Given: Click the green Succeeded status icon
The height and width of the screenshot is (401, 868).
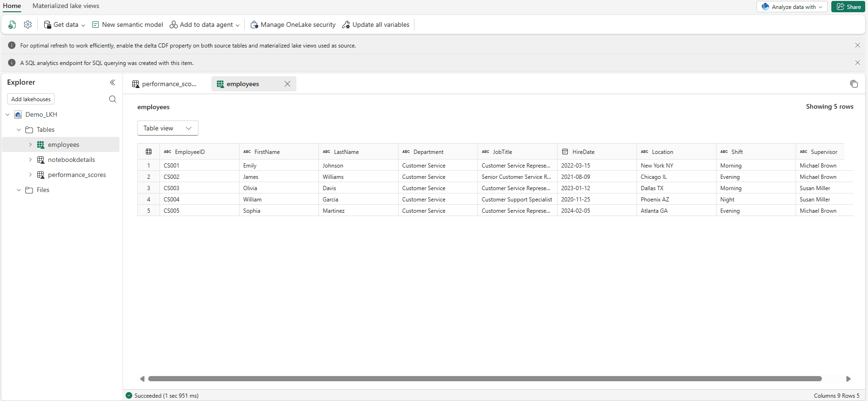Looking at the screenshot, I should tap(129, 395).
